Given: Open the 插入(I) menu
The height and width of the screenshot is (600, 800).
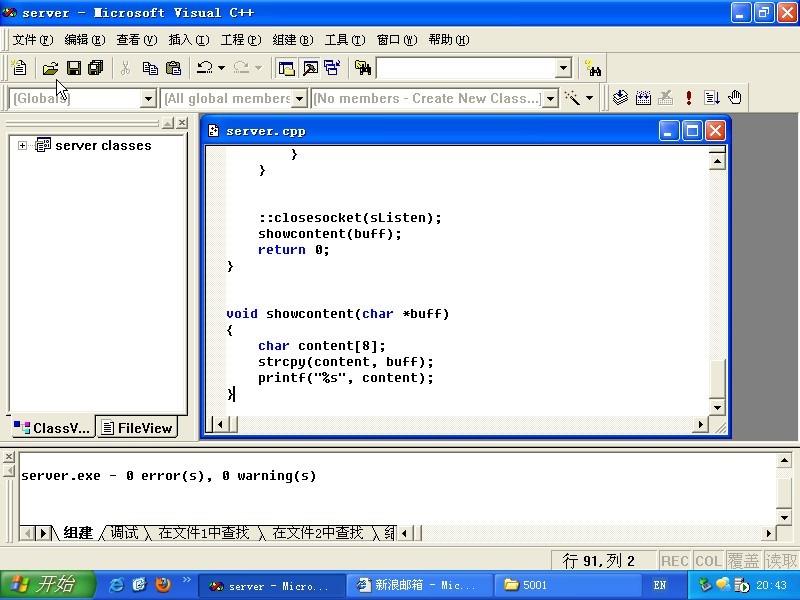Looking at the screenshot, I should click(x=189, y=40).
